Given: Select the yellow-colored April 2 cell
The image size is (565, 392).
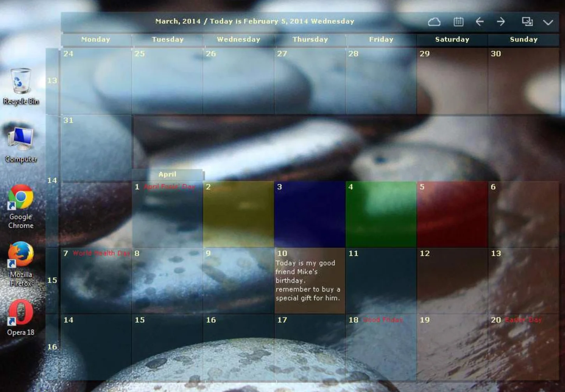Looking at the screenshot, I should (x=238, y=214).
